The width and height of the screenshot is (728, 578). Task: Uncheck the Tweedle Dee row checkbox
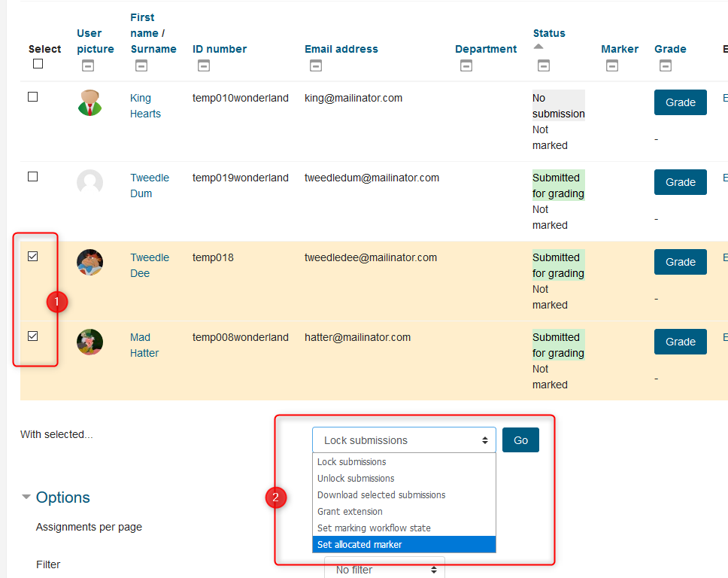coord(33,257)
